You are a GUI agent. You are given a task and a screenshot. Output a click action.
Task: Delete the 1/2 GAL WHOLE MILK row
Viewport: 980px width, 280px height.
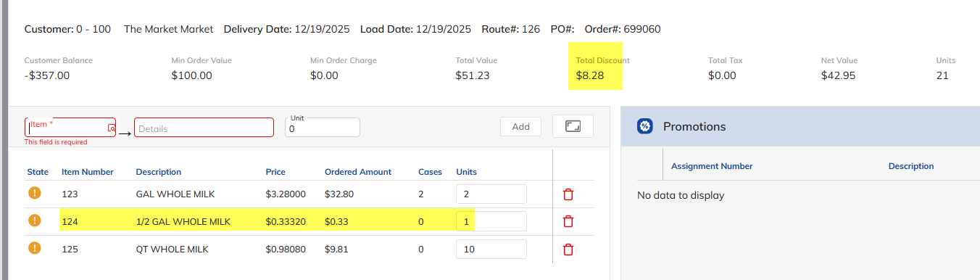point(568,221)
